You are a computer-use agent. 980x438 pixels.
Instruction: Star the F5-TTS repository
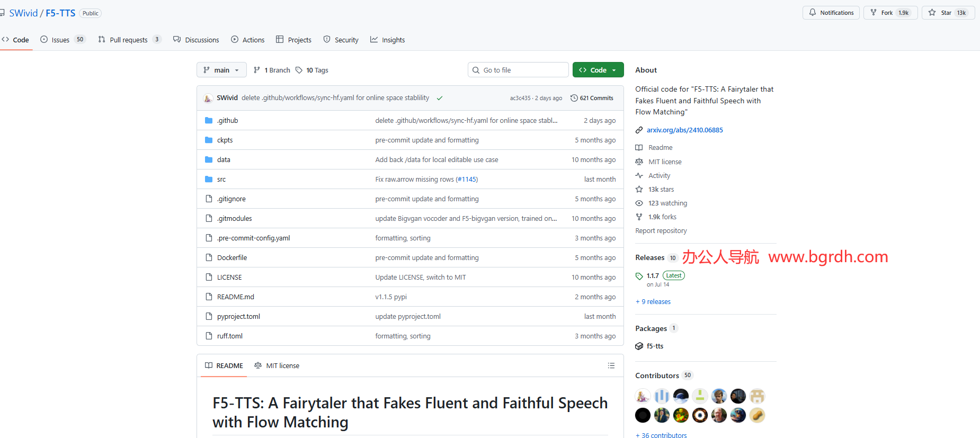947,13
